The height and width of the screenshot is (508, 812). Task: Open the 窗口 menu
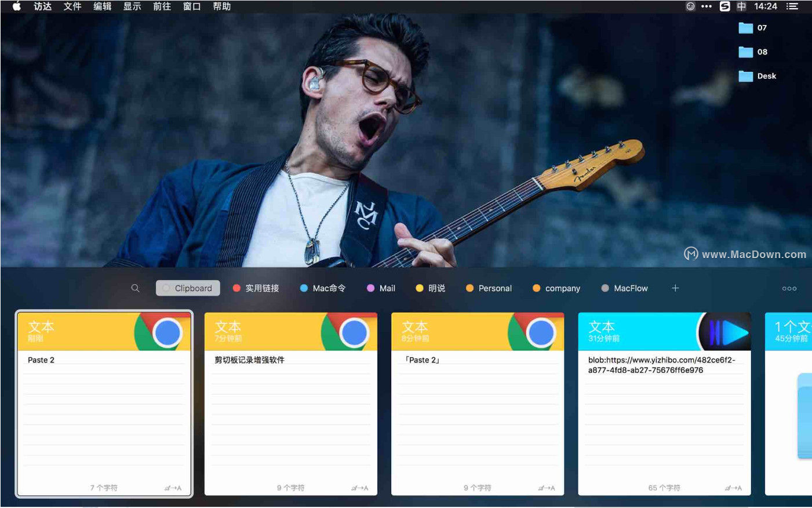click(192, 6)
